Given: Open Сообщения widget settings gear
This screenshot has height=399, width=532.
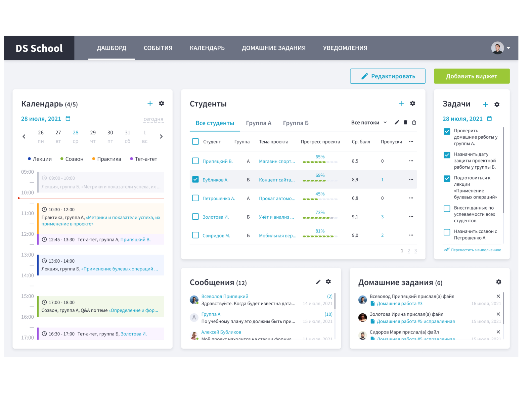Looking at the screenshot, I should tap(328, 282).
